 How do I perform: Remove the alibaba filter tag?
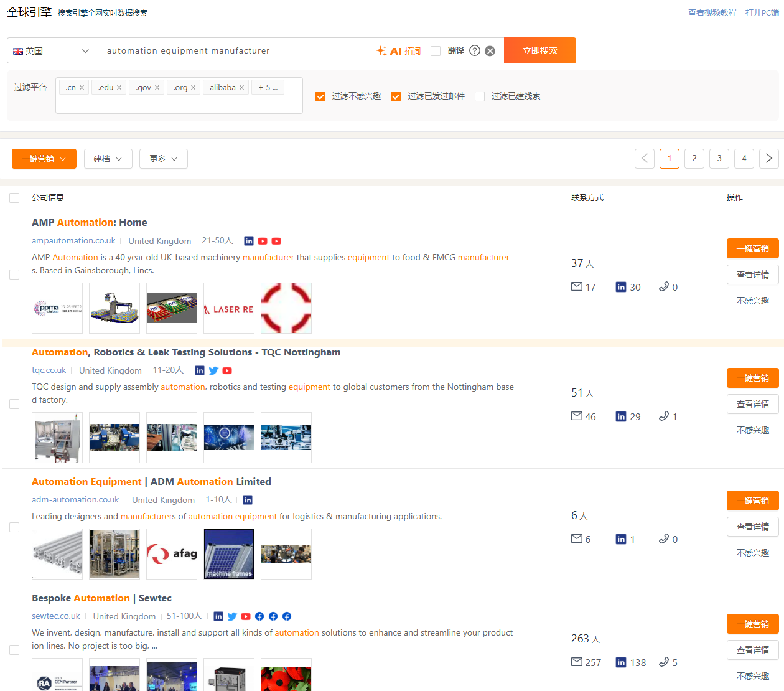point(241,88)
